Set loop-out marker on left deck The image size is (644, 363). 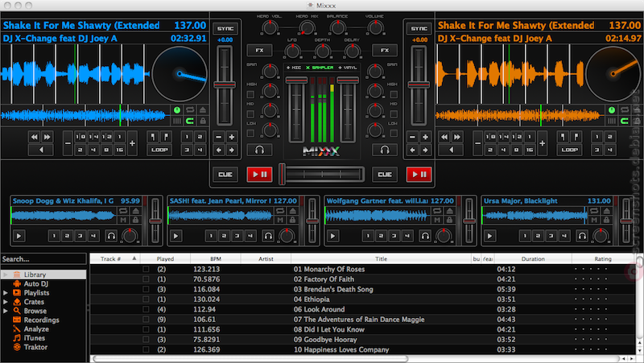tap(166, 137)
